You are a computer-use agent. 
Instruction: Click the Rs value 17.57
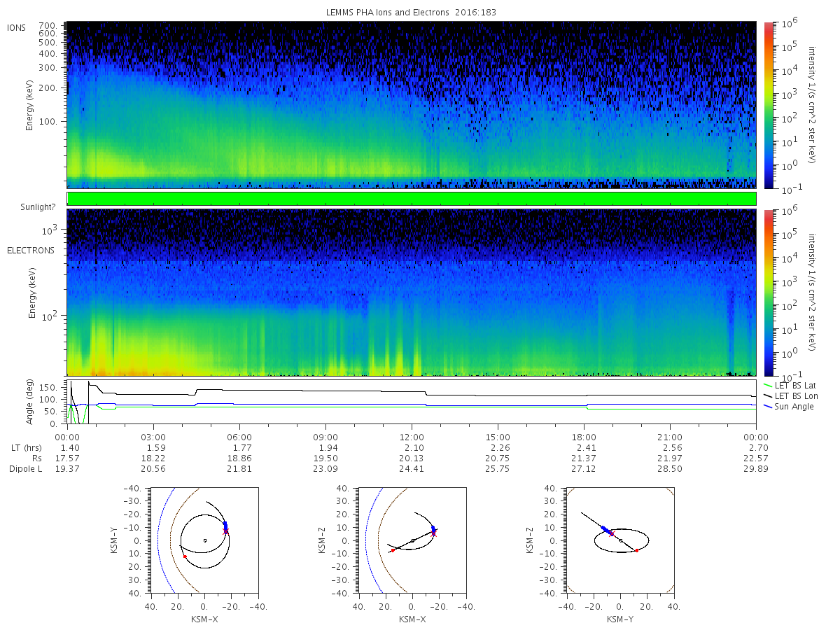[67, 458]
